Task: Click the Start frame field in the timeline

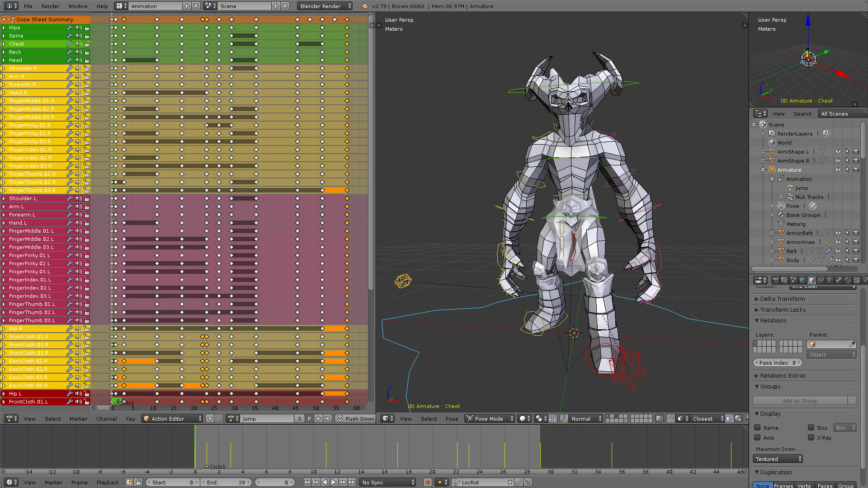Action: click(x=172, y=483)
